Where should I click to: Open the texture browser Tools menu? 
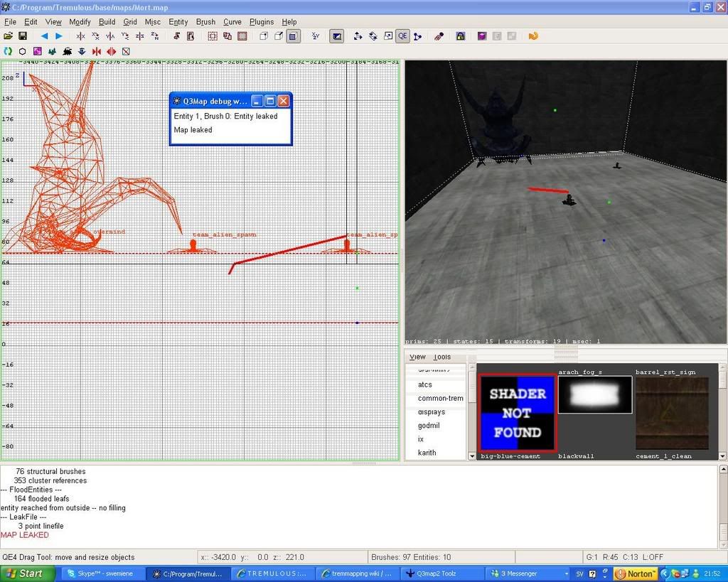coord(441,357)
